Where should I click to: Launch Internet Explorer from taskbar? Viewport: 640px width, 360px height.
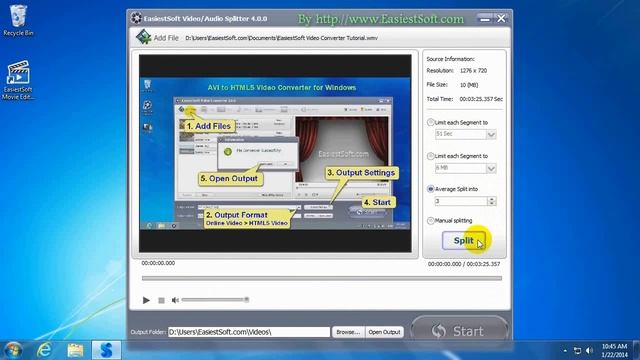44,350
